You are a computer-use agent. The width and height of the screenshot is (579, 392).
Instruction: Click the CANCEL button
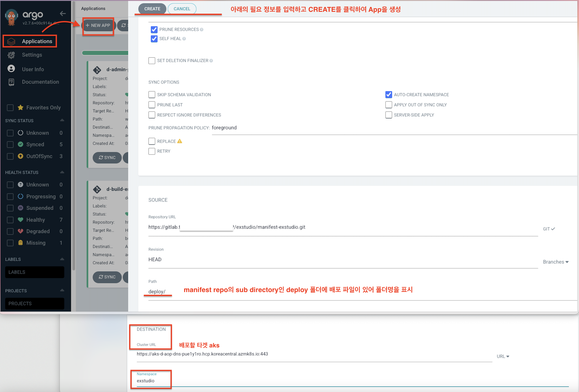click(182, 9)
